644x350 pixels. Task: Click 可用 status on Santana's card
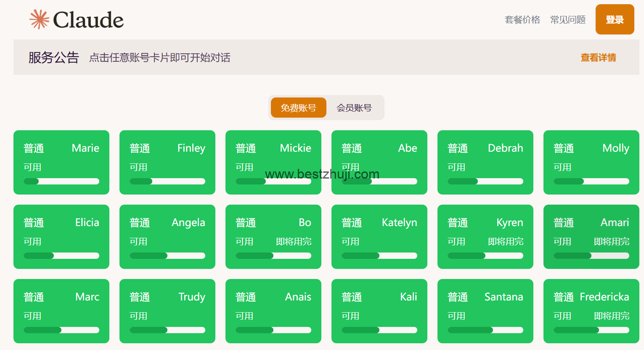(456, 316)
